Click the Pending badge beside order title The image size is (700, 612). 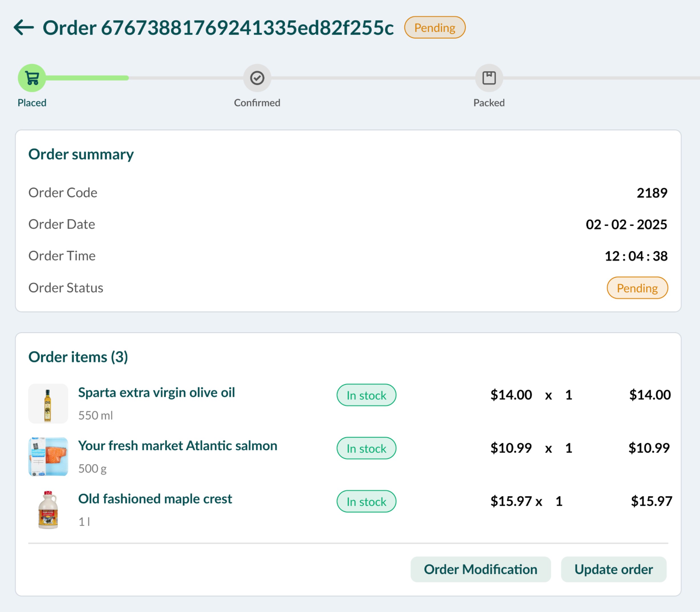click(435, 27)
